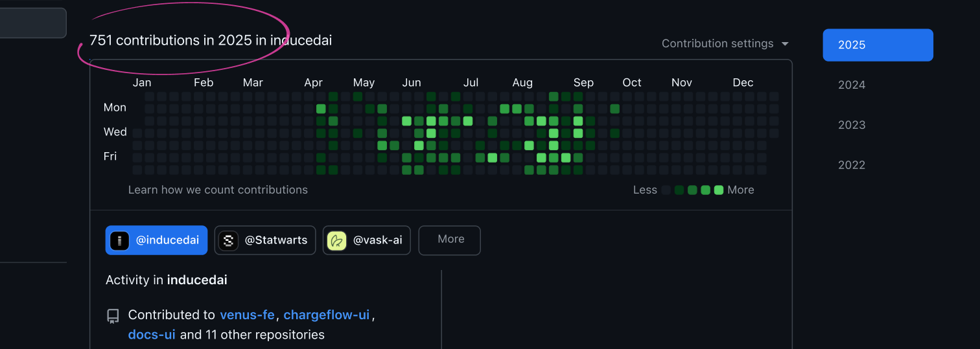
Task: Click the repository icon beside Contributed to
Action: pos(113,316)
